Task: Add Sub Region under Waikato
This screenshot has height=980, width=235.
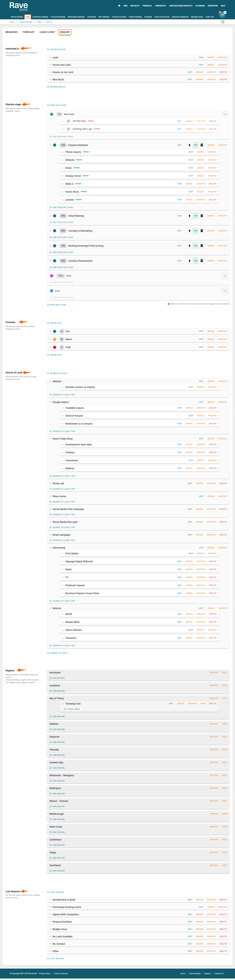Action: [57, 729]
